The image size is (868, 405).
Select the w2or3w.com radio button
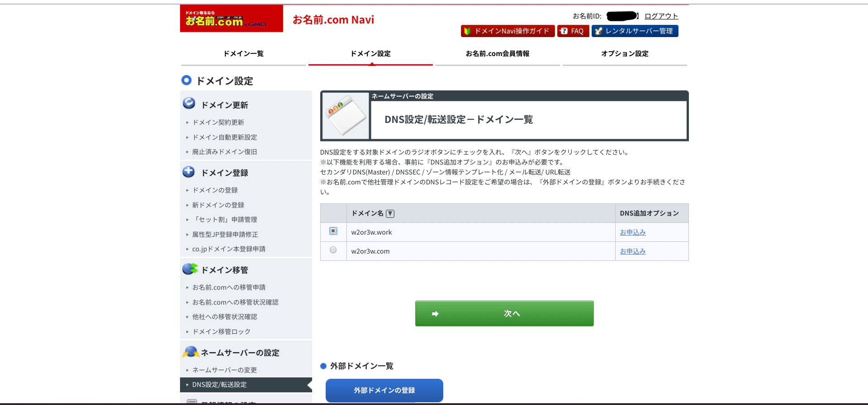point(333,250)
